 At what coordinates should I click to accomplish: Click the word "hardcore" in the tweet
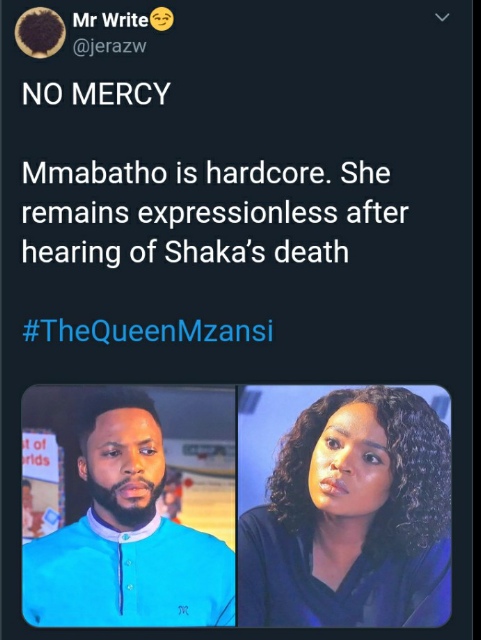(266, 173)
